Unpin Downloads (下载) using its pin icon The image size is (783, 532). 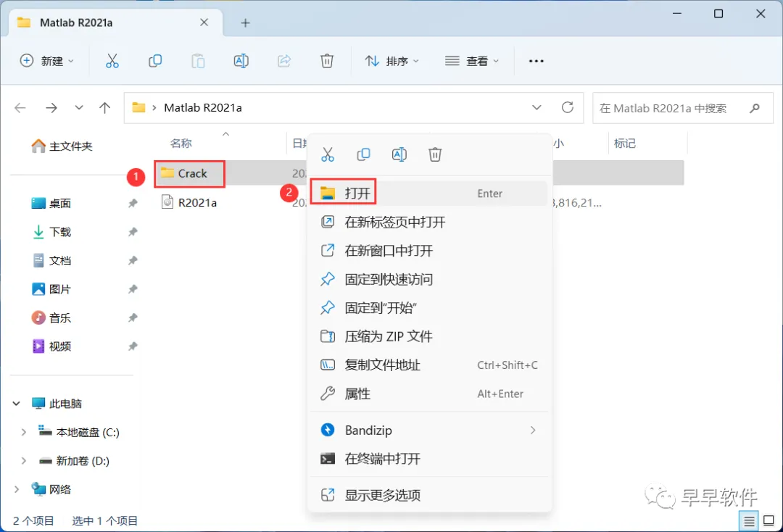pyautogui.click(x=133, y=232)
